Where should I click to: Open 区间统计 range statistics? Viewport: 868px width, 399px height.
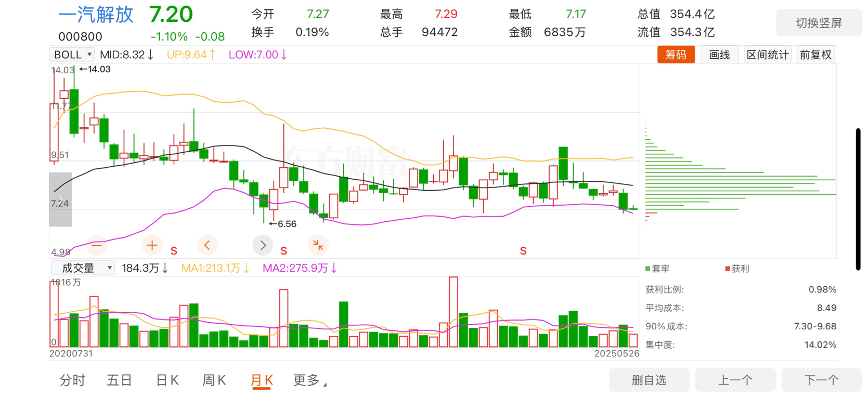(x=768, y=55)
